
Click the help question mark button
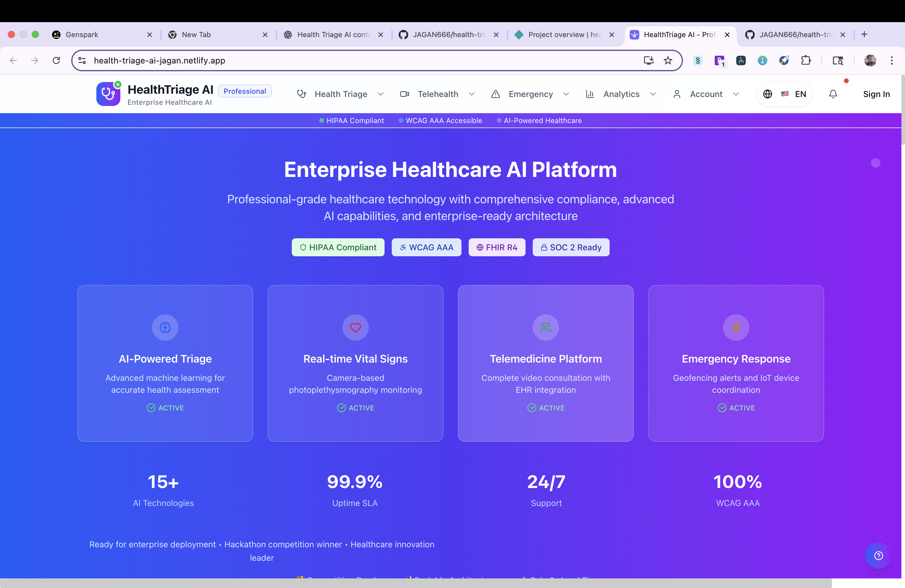(878, 556)
